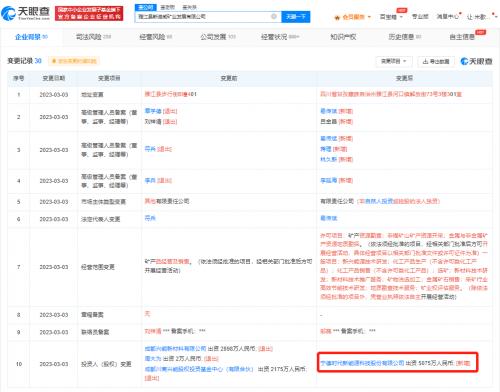Click the third blue name after change in row 3
500x392 pixels.
(x=329, y=159)
